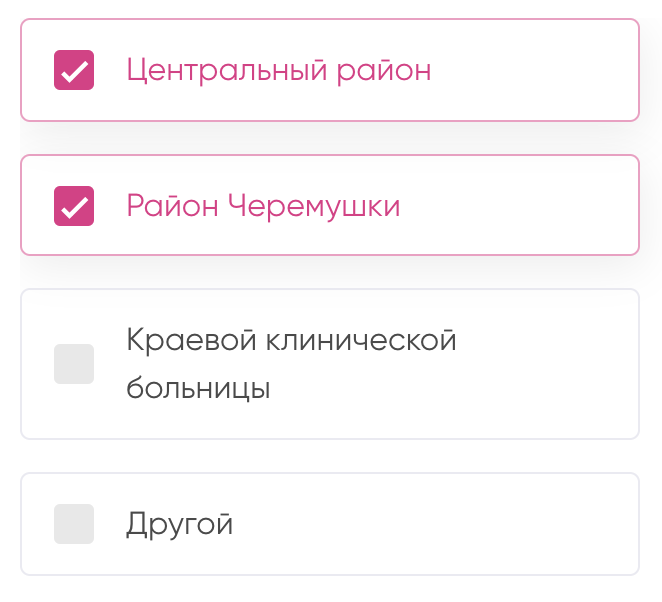Image resolution: width=662 pixels, height=602 pixels.
Task: Click the white checkmark beside Центральный район
Action: [74, 71]
